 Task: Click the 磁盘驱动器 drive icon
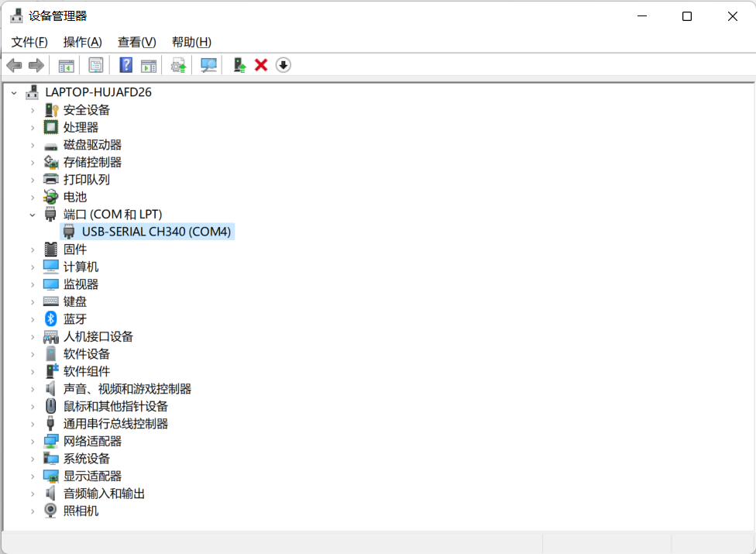coord(50,146)
